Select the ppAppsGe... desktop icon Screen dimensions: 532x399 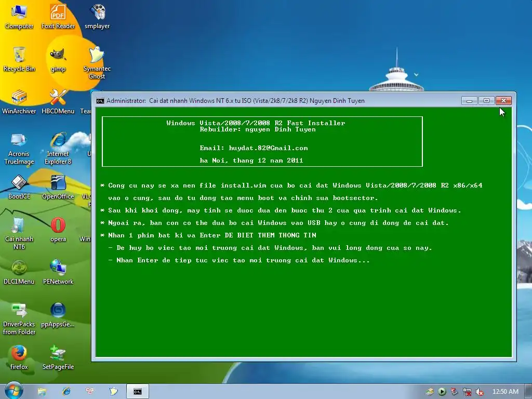(x=58, y=315)
